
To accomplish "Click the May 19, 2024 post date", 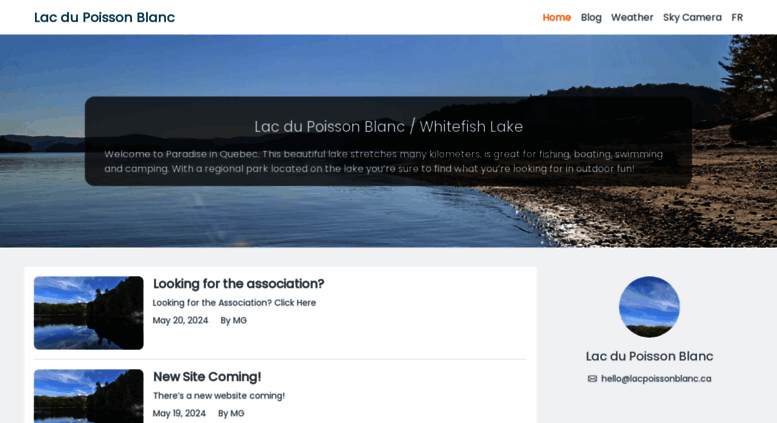I will (179, 414).
